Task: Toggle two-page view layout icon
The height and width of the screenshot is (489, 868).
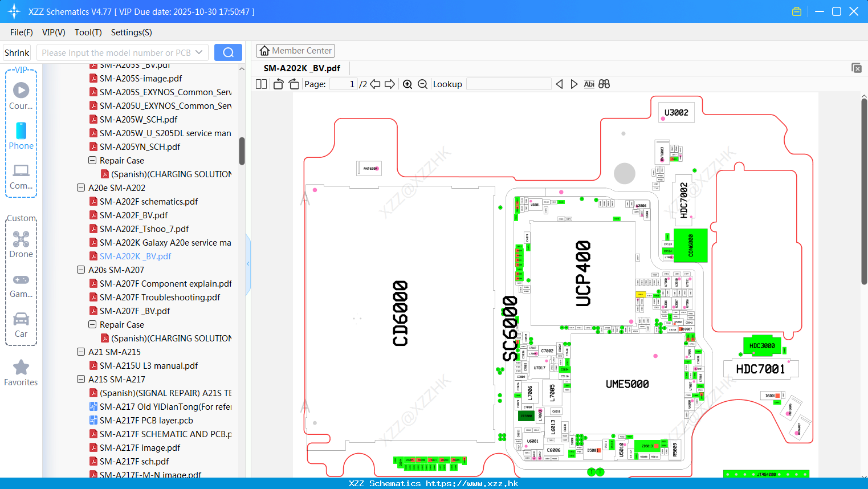Action: pyautogui.click(x=261, y=84)
